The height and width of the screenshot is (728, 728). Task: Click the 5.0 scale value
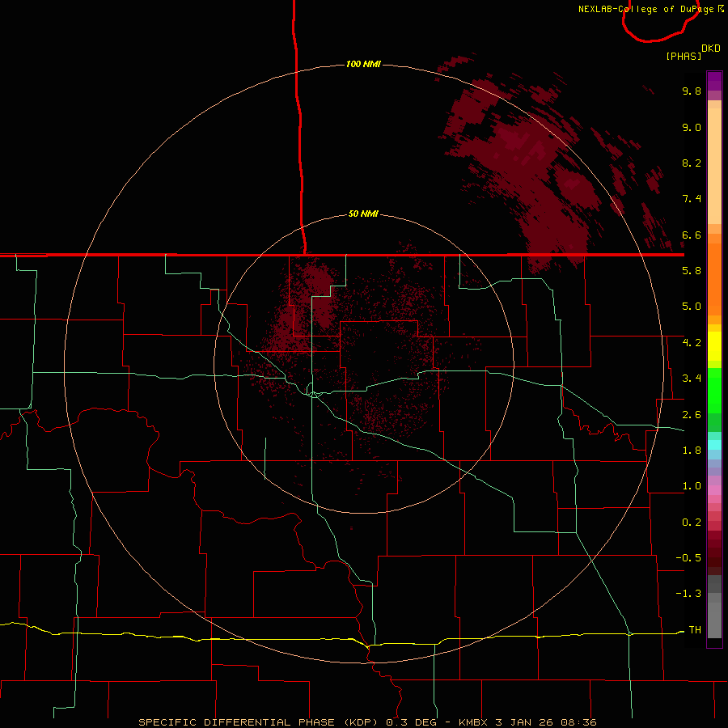(x=692, y=307)
